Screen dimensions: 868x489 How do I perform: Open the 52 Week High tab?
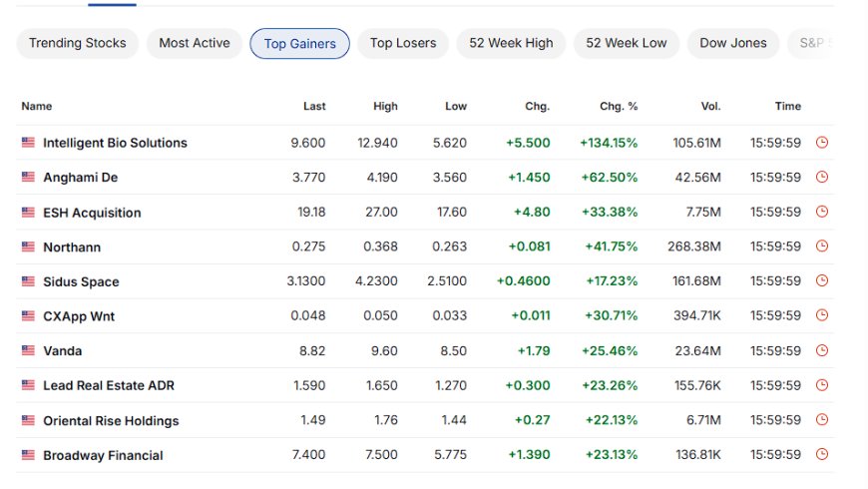(511, 43)
